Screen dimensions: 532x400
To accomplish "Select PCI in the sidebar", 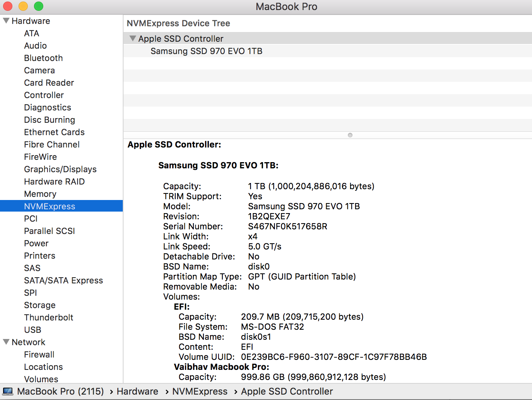I will pyautogui.click(x=31, y=219).
